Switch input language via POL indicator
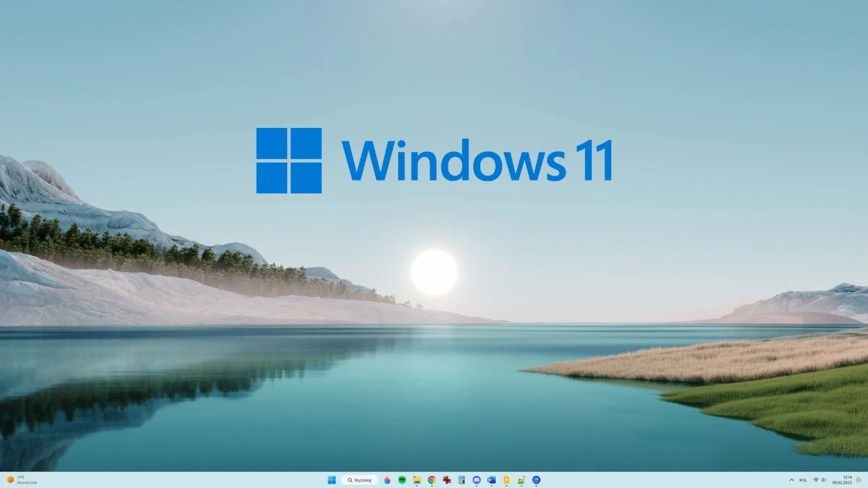The height and width of the screenshot is (488, 868). [803, 479]
